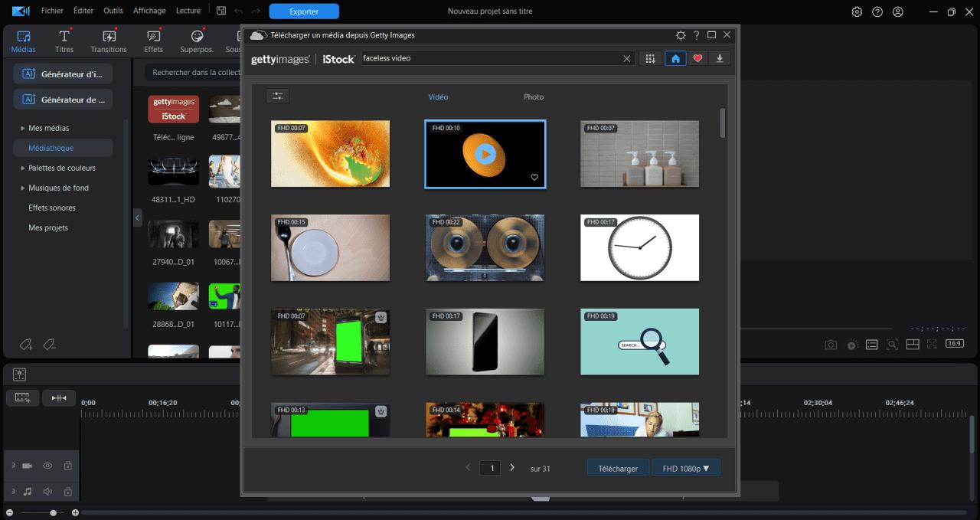
Task: Open the Transitions room
Action: [109, 41]
